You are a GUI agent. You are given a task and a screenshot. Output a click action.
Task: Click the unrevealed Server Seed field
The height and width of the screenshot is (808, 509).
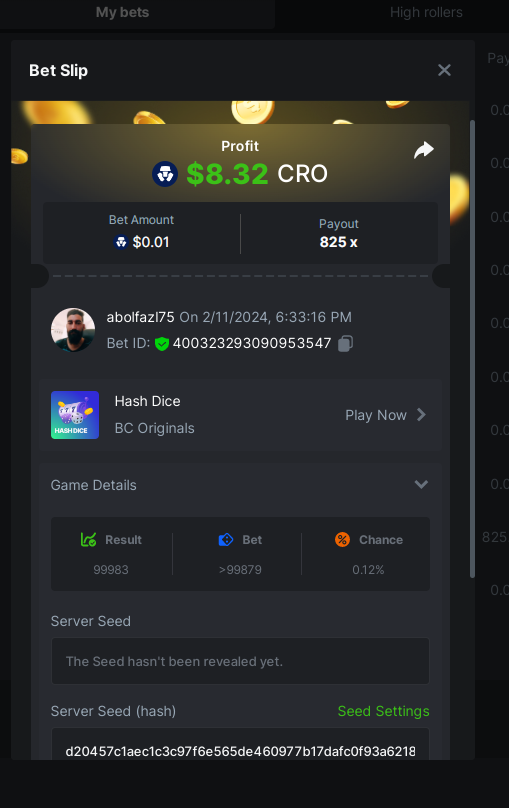click(240, 661)
